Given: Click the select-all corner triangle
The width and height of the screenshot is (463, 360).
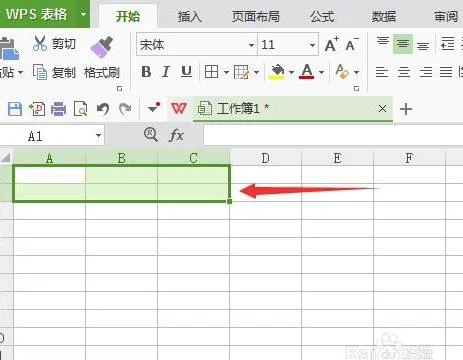Looking at the screenshot, I should click(x=6, y=157).
